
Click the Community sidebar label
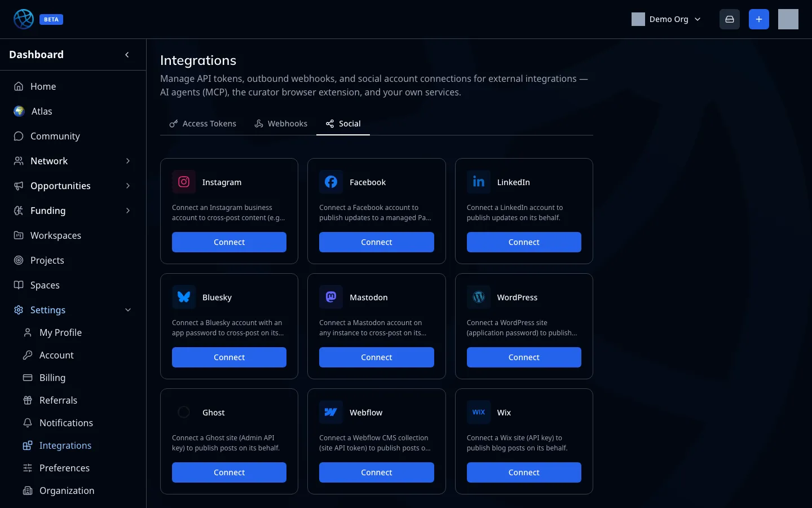(x=55, y=136)
